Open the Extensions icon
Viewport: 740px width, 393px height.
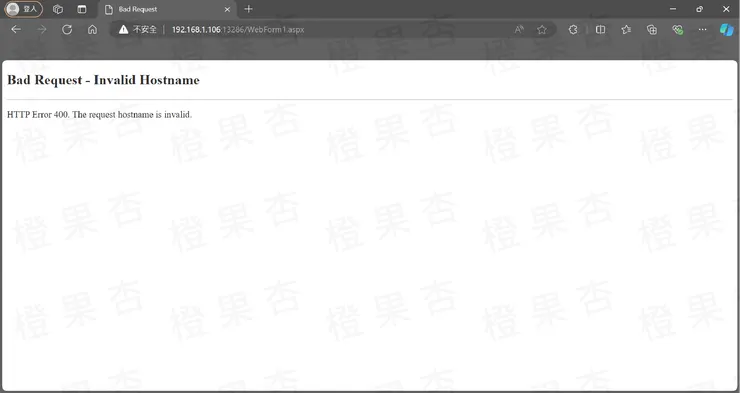pos(573,30)
